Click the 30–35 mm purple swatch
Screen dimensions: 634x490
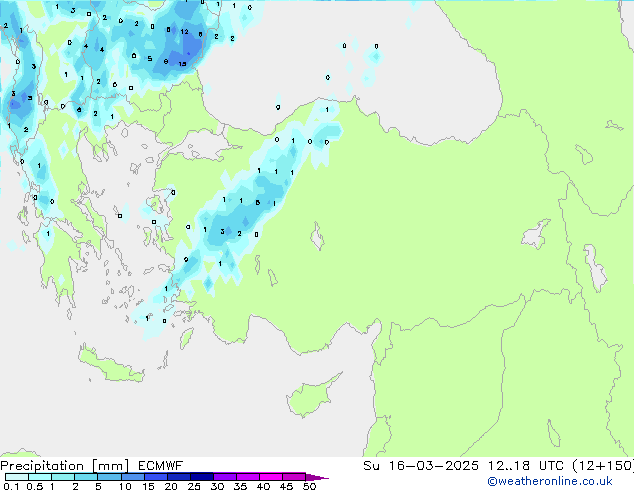coord(224,477)
